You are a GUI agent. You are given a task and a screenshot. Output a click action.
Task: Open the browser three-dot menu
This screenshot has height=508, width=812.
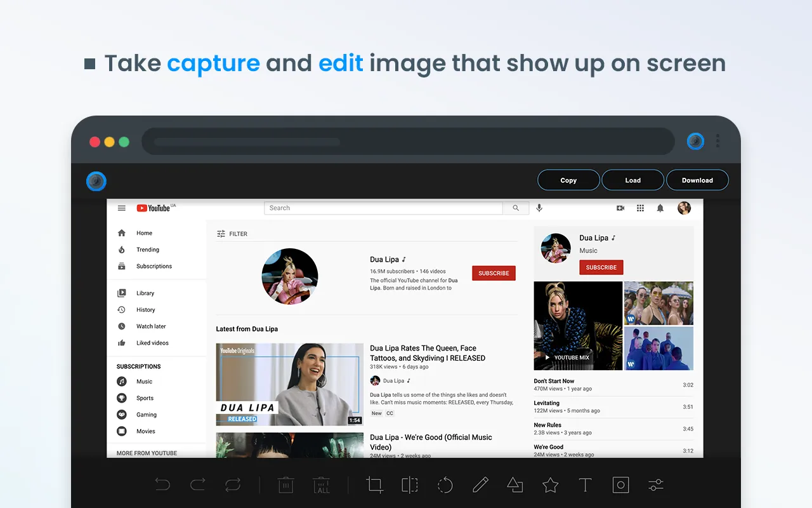coord(718,141)
